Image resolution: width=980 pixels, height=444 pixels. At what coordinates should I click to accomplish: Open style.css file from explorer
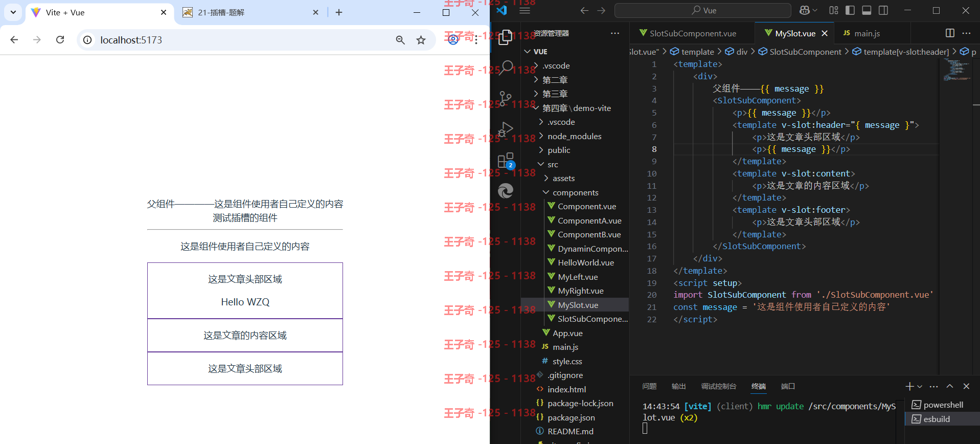(x=575, y=361)
